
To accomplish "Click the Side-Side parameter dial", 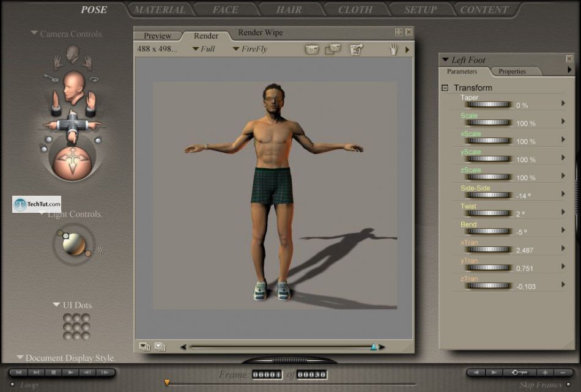I will pos(489,195).
